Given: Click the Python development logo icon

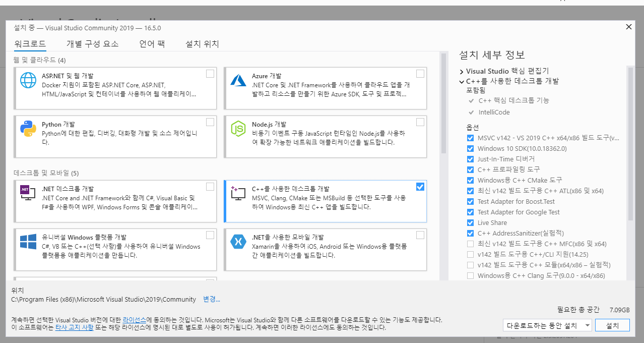Looking at the screenshot, I should point(28,129).
